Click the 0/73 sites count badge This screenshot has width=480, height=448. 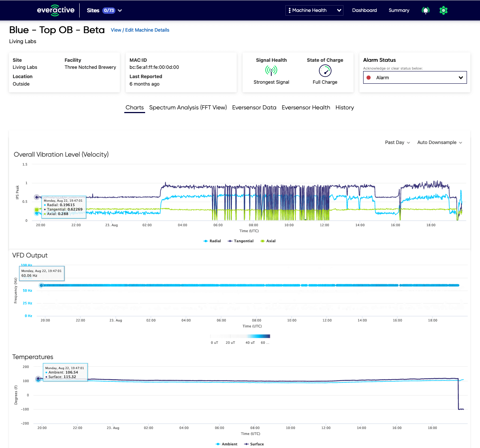[109, 10]
